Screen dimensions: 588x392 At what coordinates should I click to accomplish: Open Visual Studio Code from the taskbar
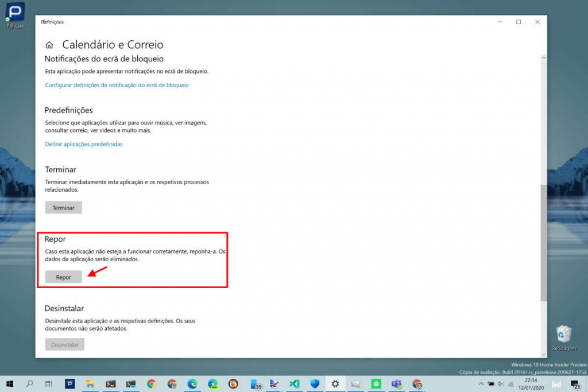coord(294,384)
